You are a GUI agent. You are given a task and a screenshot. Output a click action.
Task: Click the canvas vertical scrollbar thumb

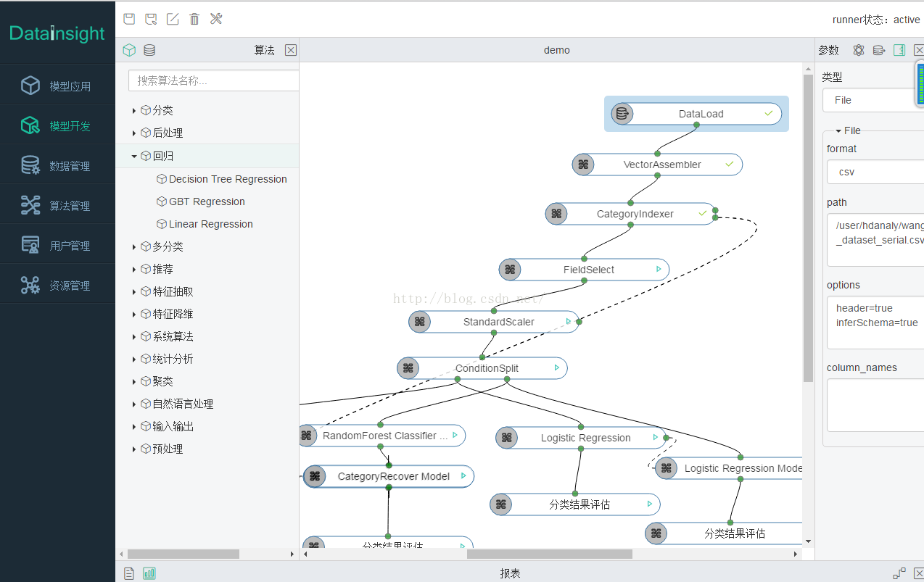point(808,228)
